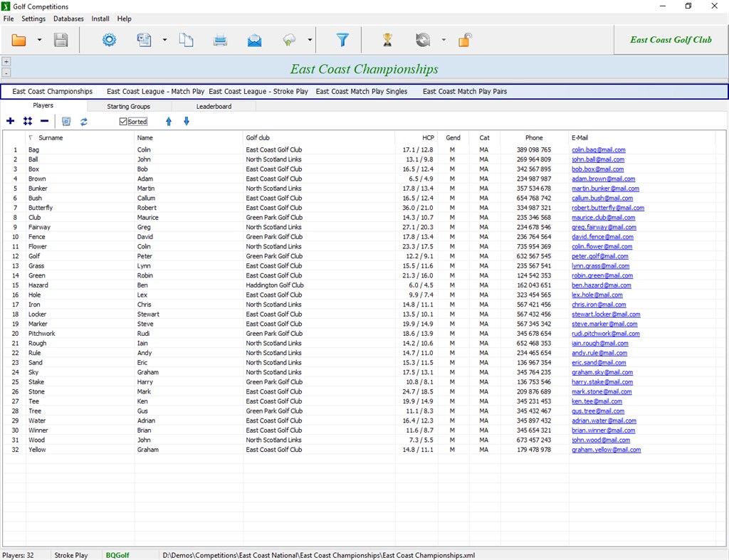
Task: Open settings with the blue gear icon
Action: [x=109, y=40]
